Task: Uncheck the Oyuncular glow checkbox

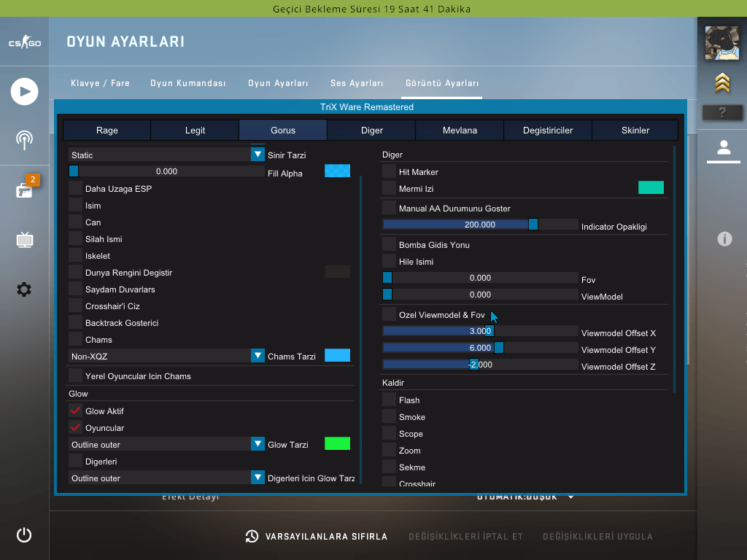Action: [75, 427]
